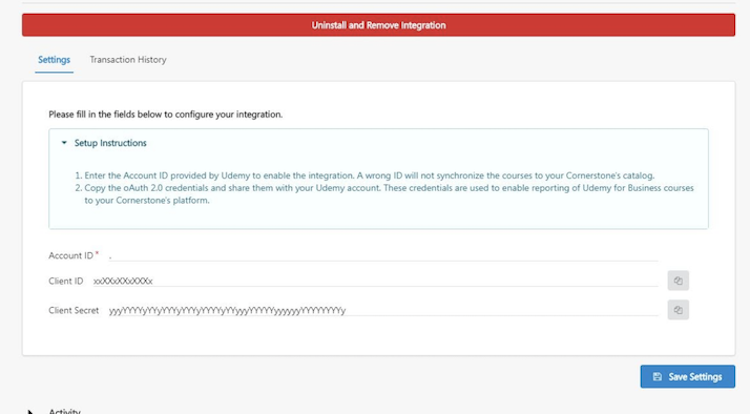Screen dimensions: 750x414
Task: Collapse the Setup Instructions triangle arrow
Action: coord(64,143)
